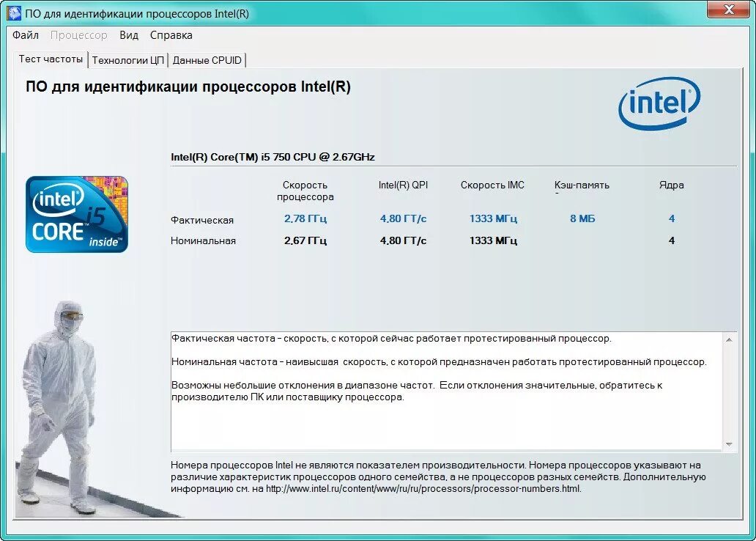Open the Файл menu
The width and height of the screenshot is (756, 541).
(26, 35)
